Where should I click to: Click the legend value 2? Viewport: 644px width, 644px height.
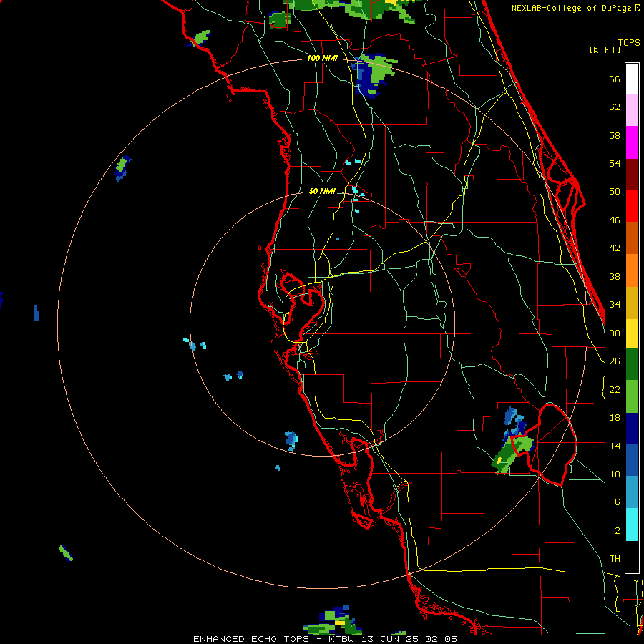617,531
